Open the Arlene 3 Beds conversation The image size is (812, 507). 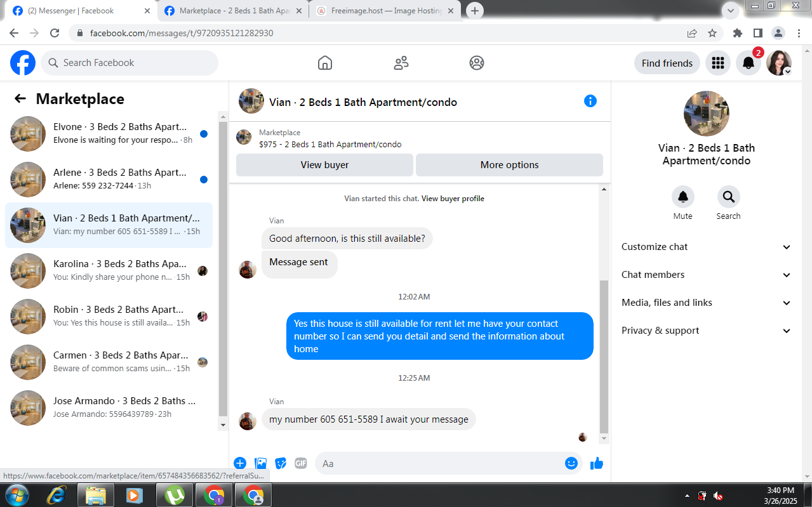(109, 180)
